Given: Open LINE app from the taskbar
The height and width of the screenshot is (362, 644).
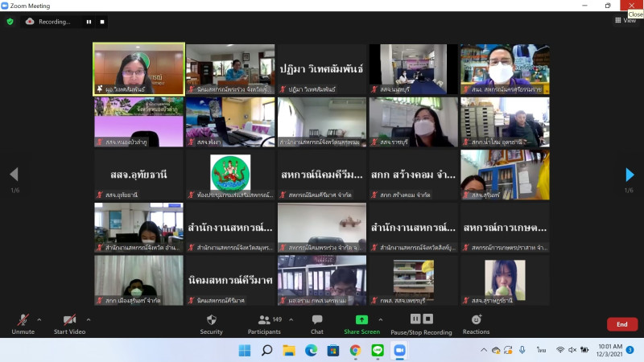Looking at the screenshot, I should point(377,350).
